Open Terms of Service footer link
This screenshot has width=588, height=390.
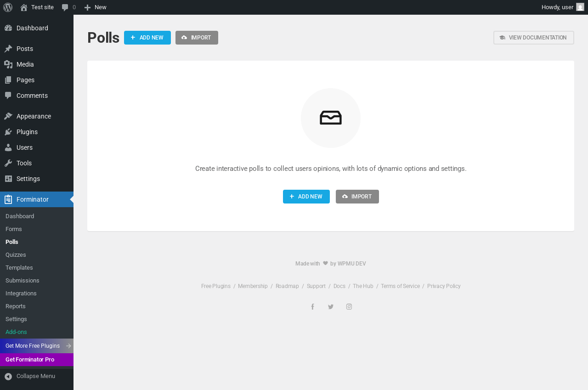click(x=400, y=286)
